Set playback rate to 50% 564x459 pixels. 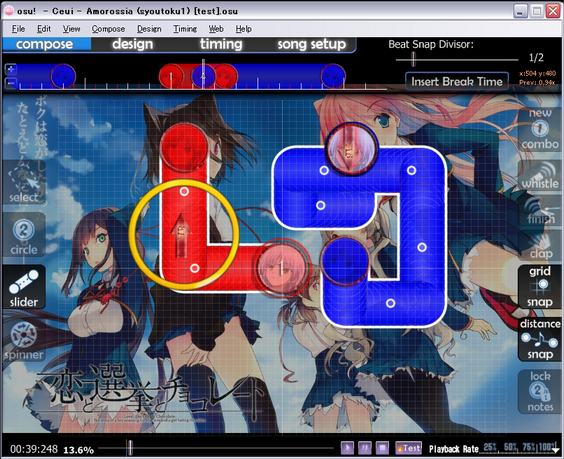[511, 447]
